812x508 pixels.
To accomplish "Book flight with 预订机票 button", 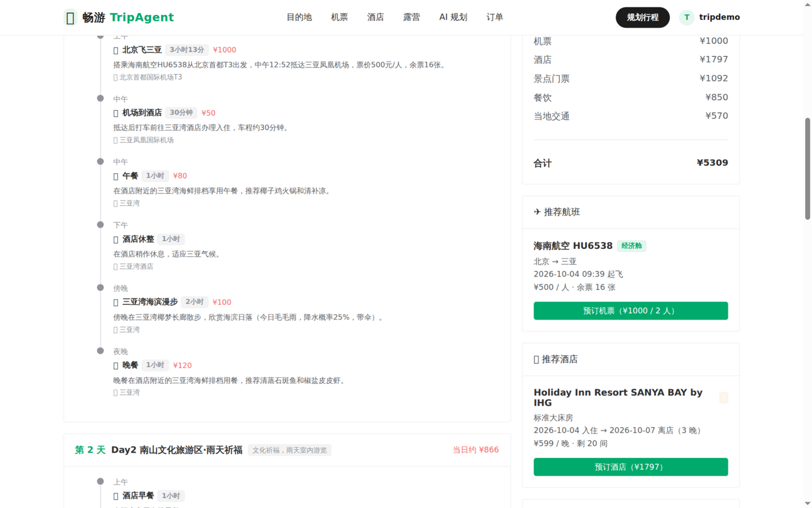I will [630, 311].
